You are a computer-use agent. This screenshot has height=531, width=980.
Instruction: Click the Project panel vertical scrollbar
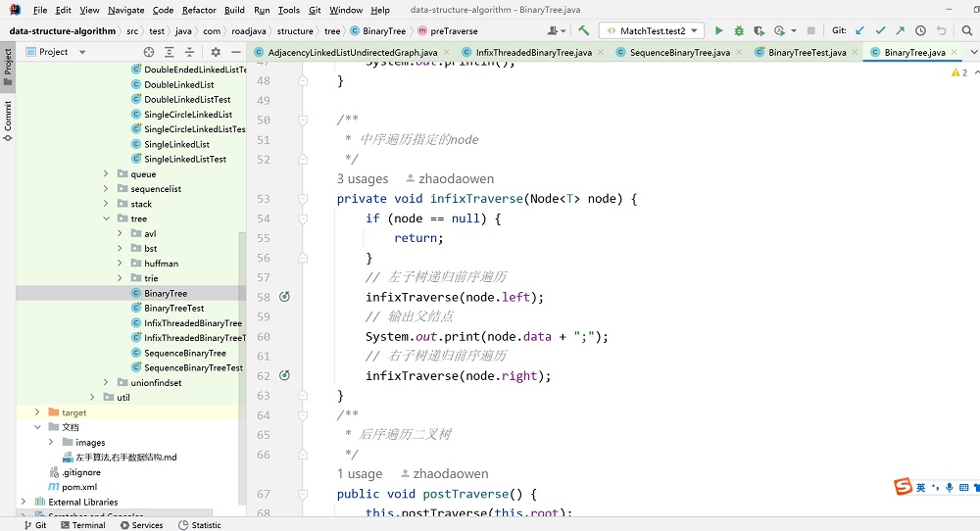(x=242, y=367)
